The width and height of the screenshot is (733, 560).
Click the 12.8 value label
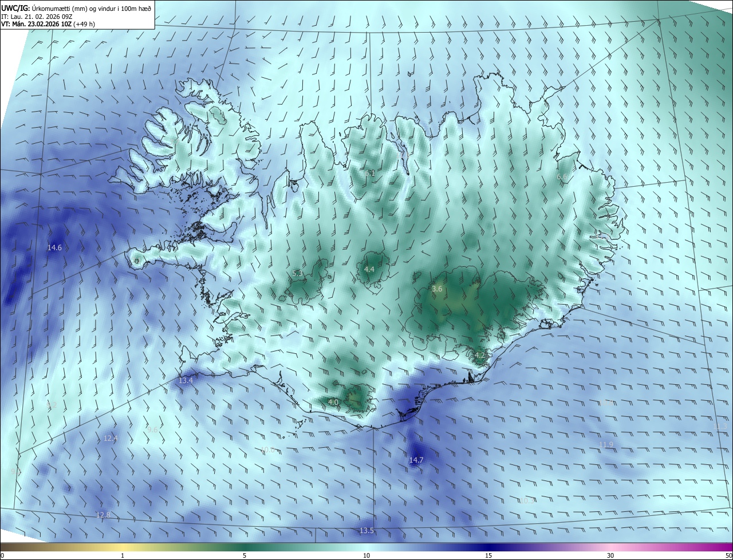(103, 515)
